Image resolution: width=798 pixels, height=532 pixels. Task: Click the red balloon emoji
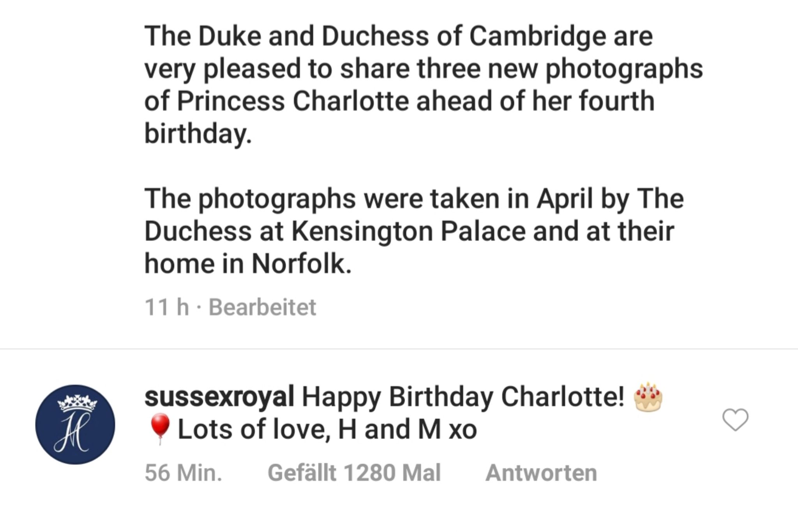tap(160, 429)
